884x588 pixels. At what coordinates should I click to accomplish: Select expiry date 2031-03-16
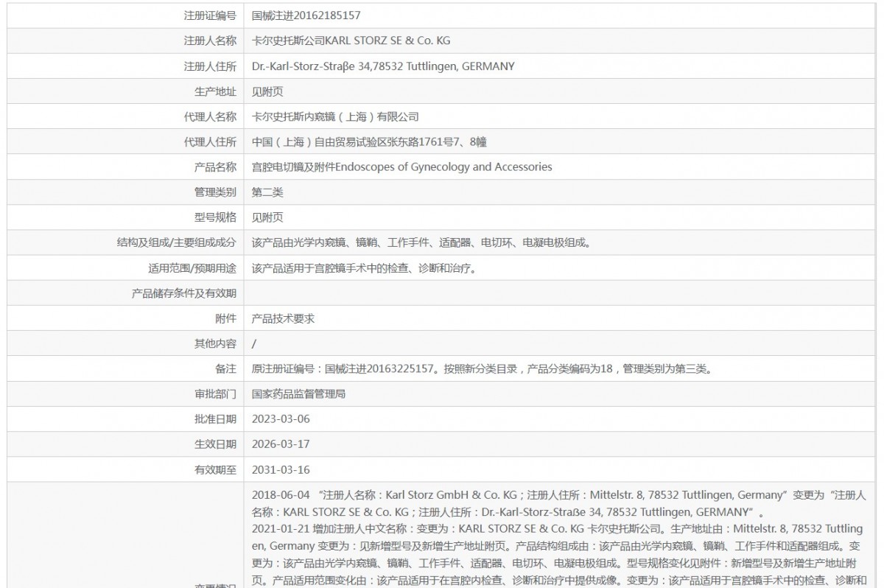tap(281, 469)
